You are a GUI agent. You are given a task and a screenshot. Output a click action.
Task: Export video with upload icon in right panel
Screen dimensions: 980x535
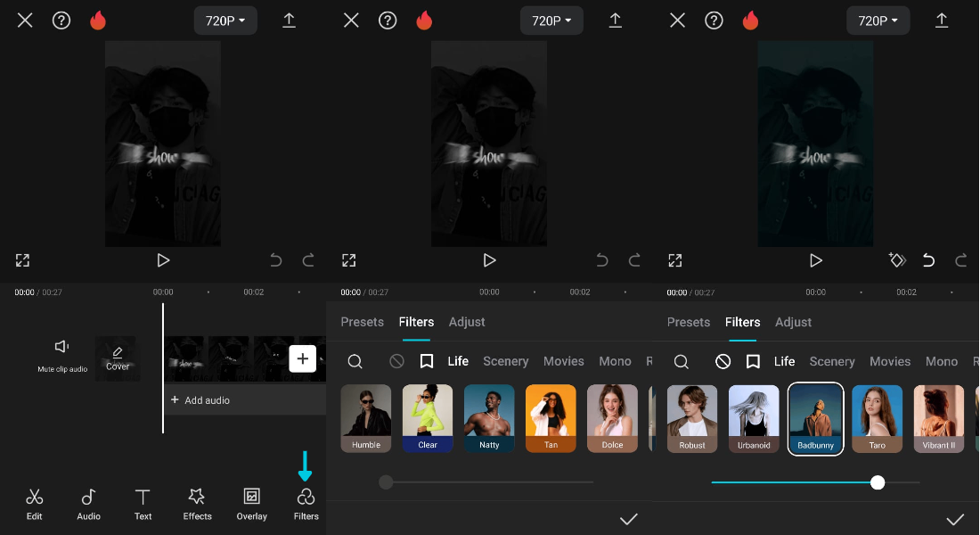point(942,21)
